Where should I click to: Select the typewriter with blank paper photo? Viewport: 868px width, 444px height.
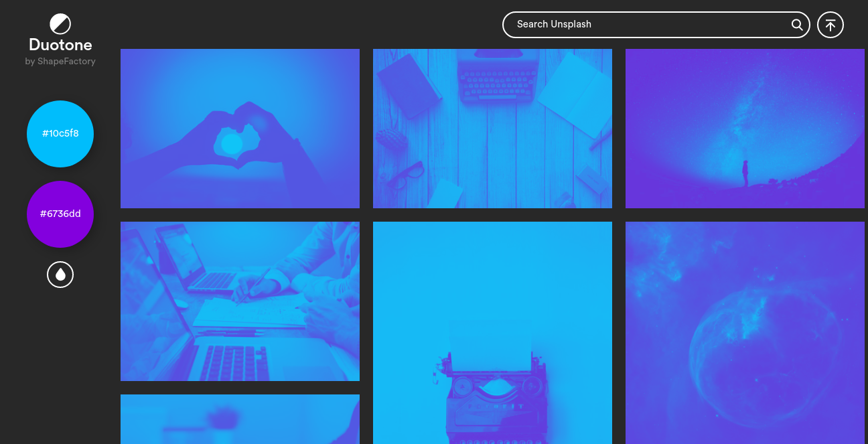pyautogui.click(x=492, y=333)
